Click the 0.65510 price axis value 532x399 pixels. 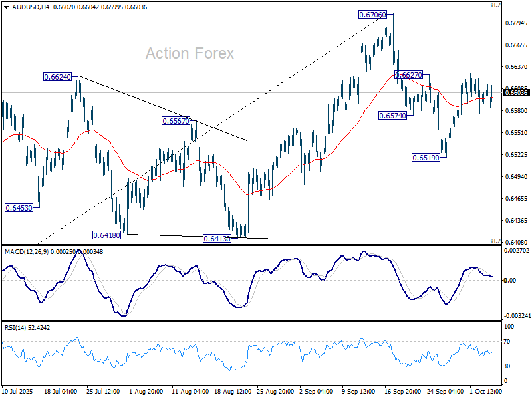(517, 132)
